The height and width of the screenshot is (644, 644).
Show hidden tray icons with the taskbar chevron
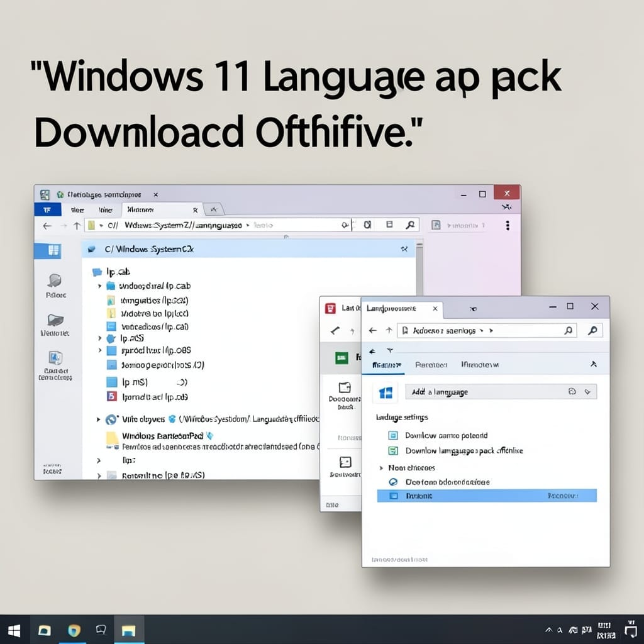coord(548,630)
